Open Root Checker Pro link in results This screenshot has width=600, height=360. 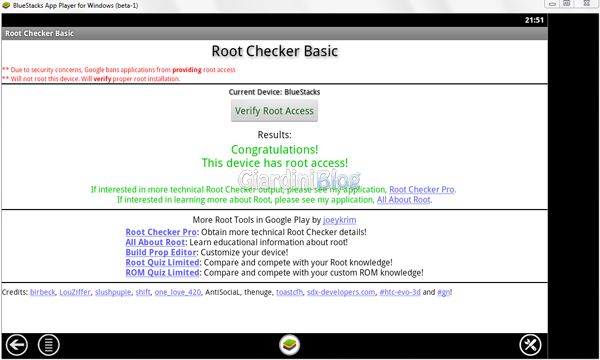pyautogui.click(x=422, y=189)
